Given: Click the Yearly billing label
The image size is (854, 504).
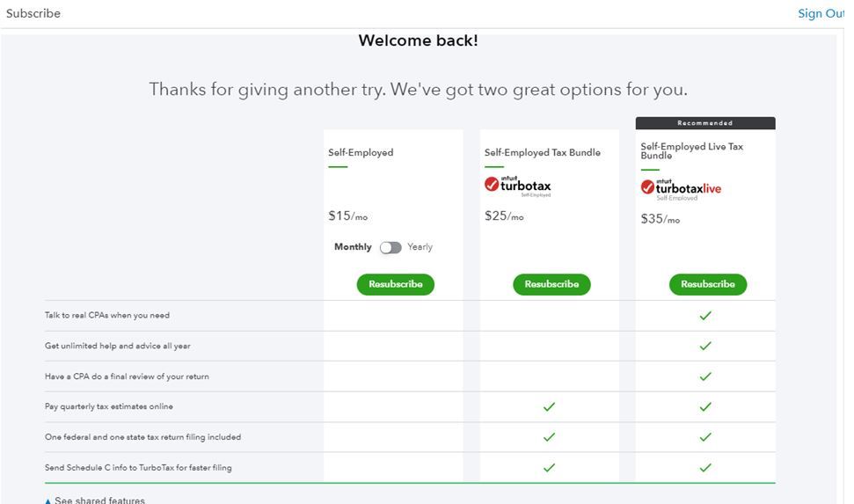Looking at the screenshot, I should [420, 247].
